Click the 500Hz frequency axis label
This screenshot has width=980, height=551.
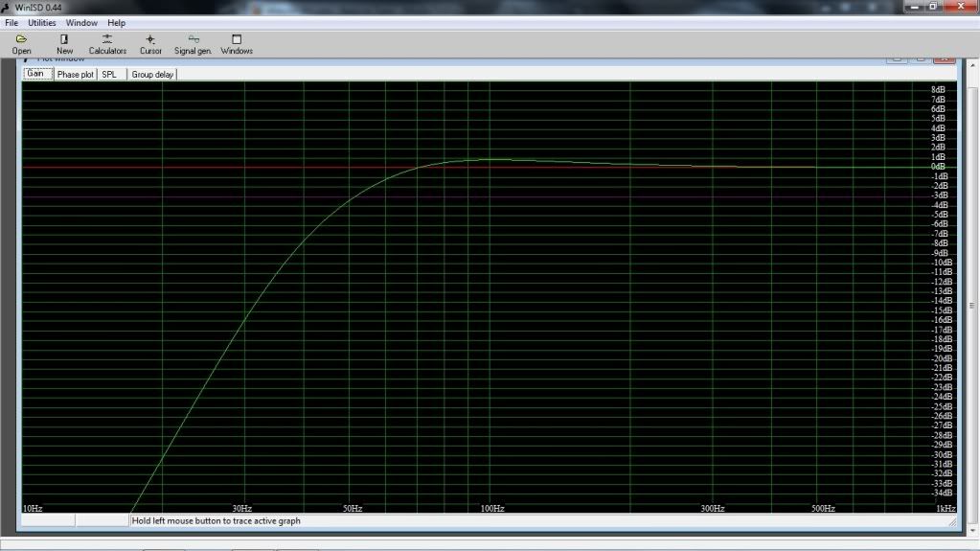pyautogui.click(x=823, y=509)
